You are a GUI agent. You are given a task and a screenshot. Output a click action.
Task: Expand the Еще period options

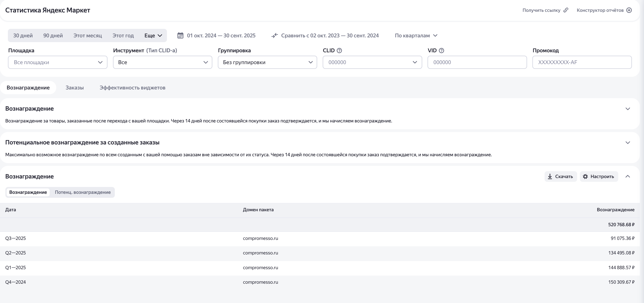click(x=153, y=35)
